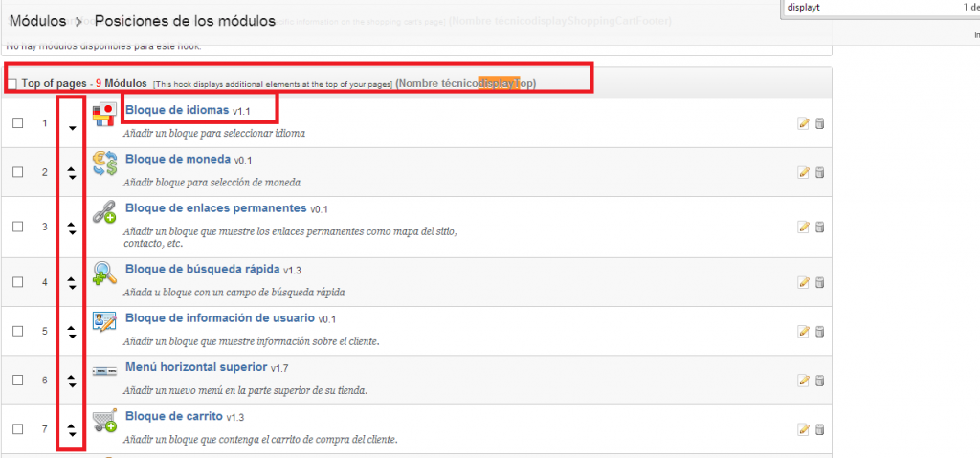Move Menú horizontal superior down one position
Screen dimensions: 980x458
72,385
